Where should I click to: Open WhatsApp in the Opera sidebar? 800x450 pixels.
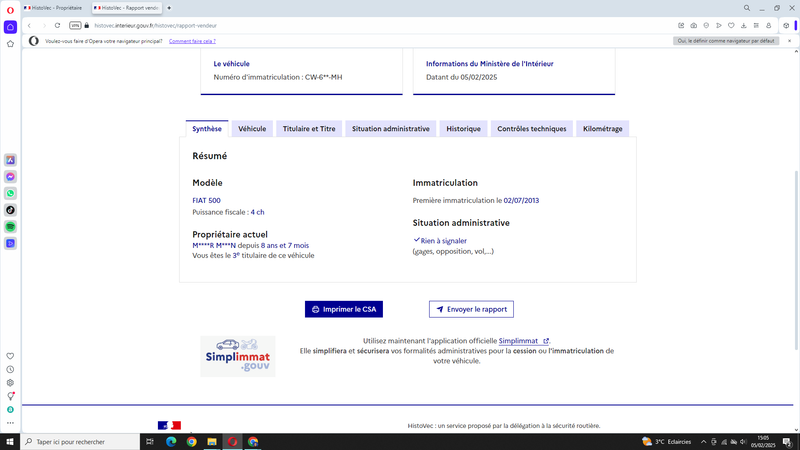pyautogui.click(x=10, y=193)
